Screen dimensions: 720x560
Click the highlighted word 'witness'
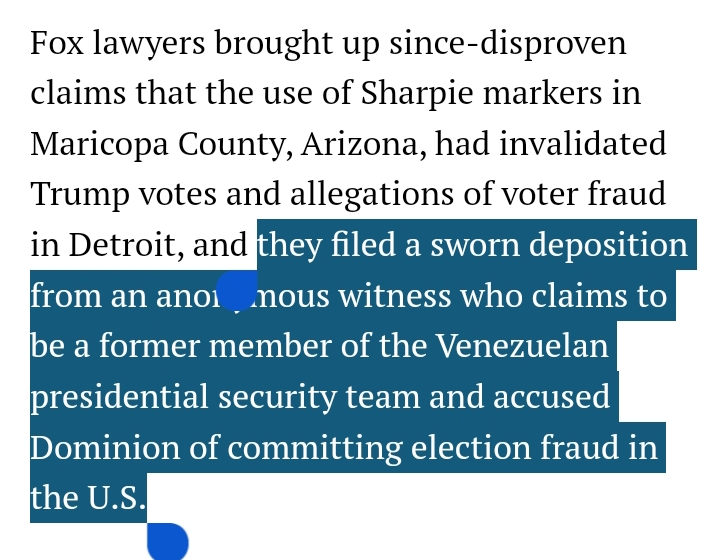point(395,295)
